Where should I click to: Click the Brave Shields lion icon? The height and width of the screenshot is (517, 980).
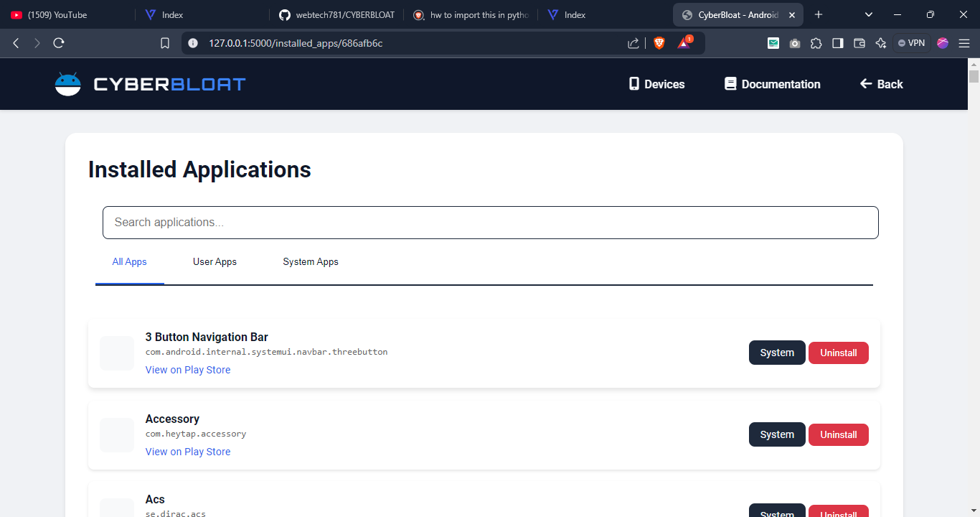tap(659, 43)
